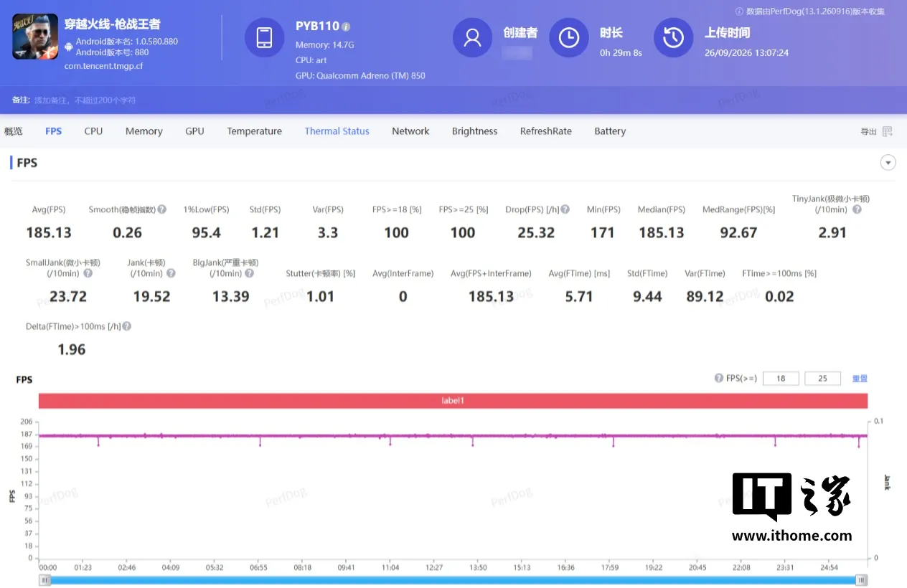The image size is (907, 588).
Task: Switch to the Battery tab
Action: tap(610, 131)
